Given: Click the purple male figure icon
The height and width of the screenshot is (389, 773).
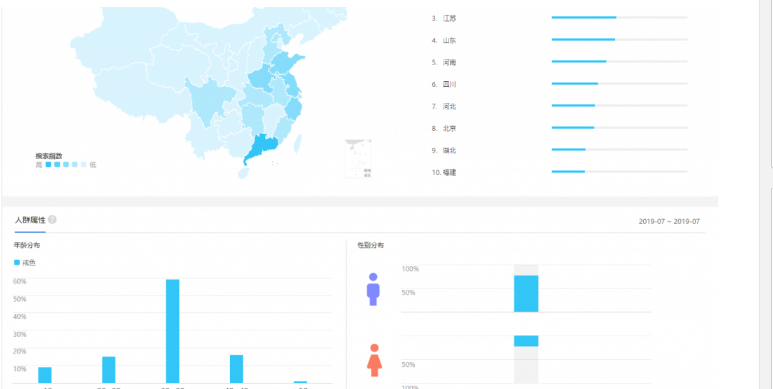Looking at the screenshot, I should coord(373,289).
